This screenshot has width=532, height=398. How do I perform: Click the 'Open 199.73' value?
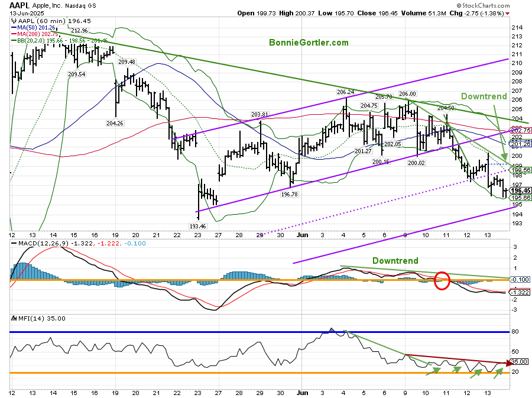click(x=256, y=13)
